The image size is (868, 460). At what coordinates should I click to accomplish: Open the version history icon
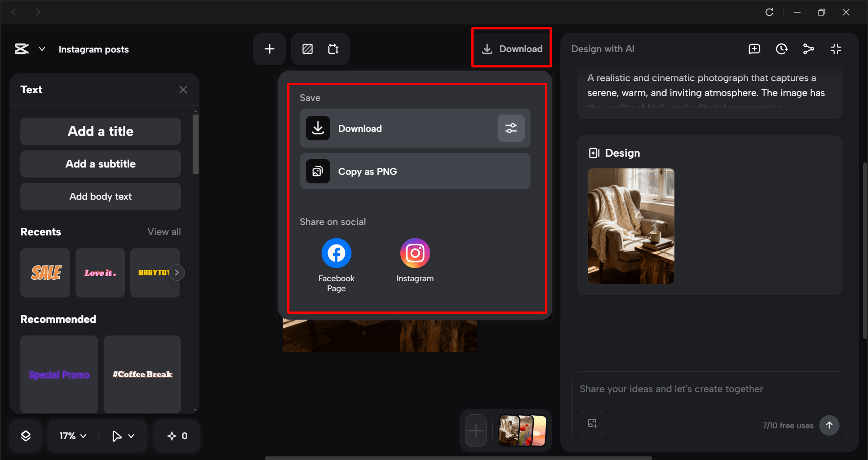[x=782, y=49]
